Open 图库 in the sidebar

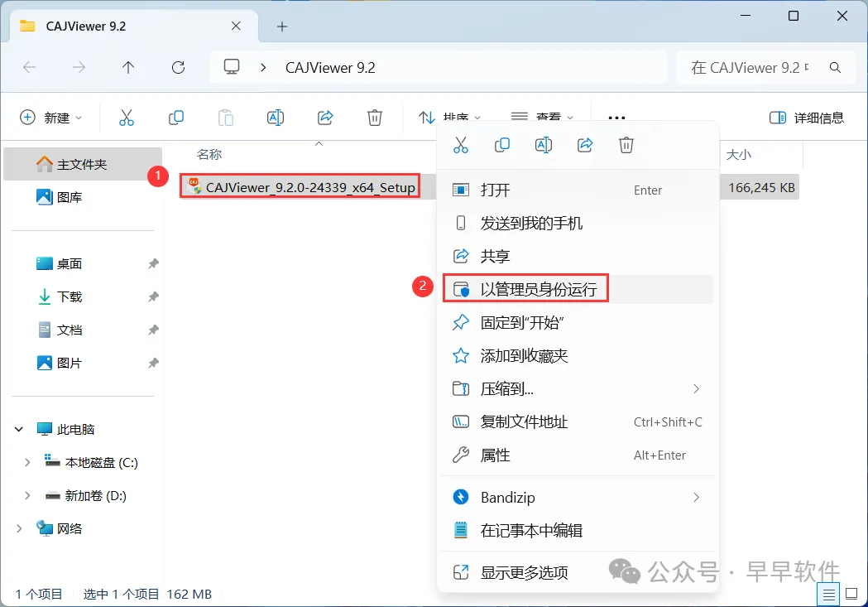83,197
